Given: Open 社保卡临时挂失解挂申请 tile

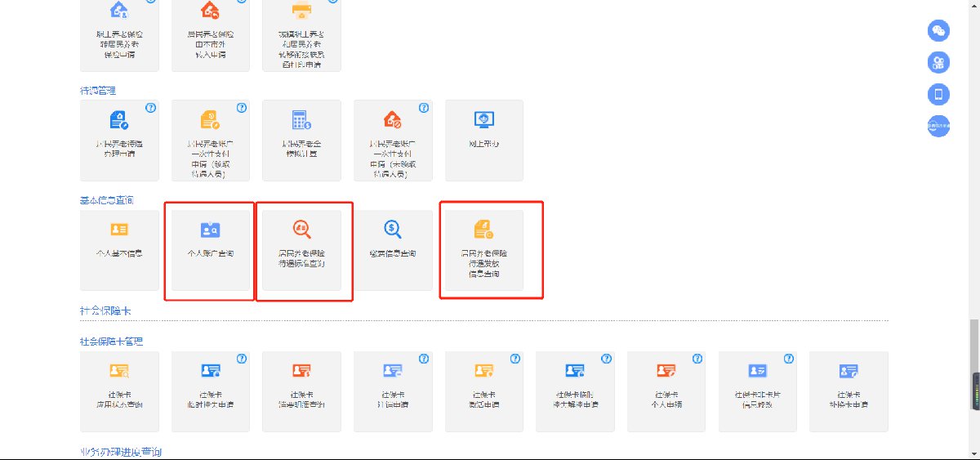Looking at the screenshot, I should pos(575,391).
